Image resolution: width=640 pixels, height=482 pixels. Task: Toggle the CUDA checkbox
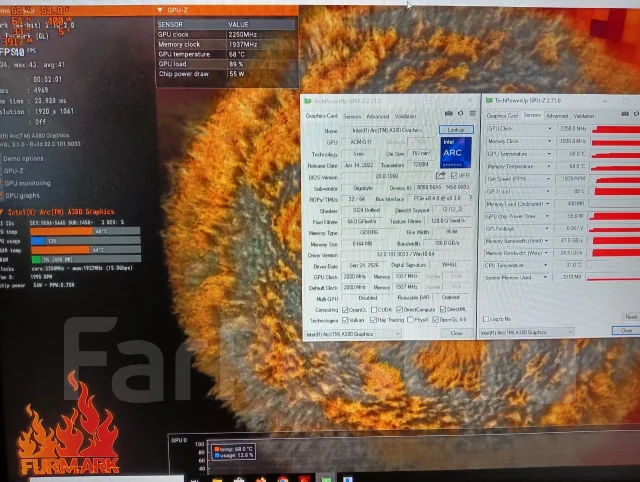pos(373,310)
